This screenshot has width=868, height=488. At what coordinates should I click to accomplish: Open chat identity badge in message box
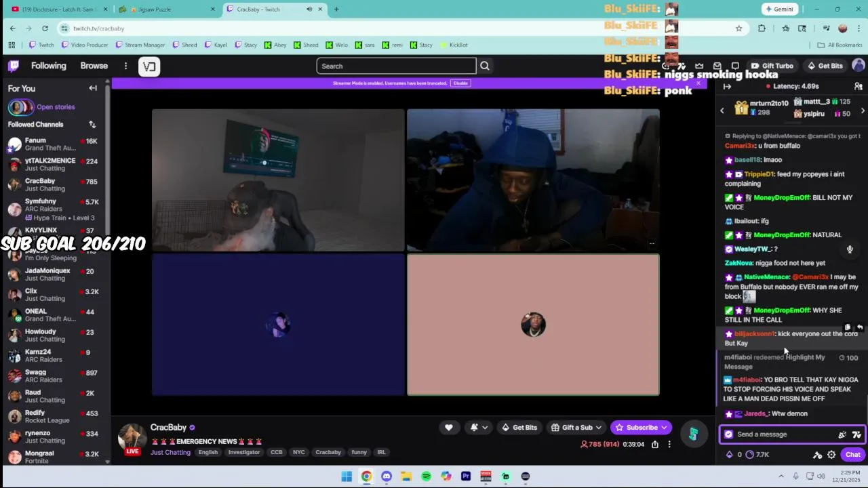(x=729, y=434)
